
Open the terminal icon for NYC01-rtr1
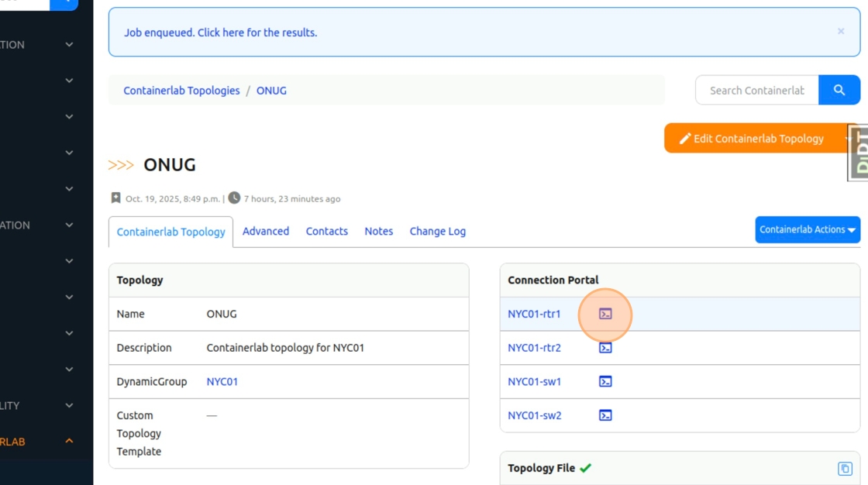click(x=605, y=314)
